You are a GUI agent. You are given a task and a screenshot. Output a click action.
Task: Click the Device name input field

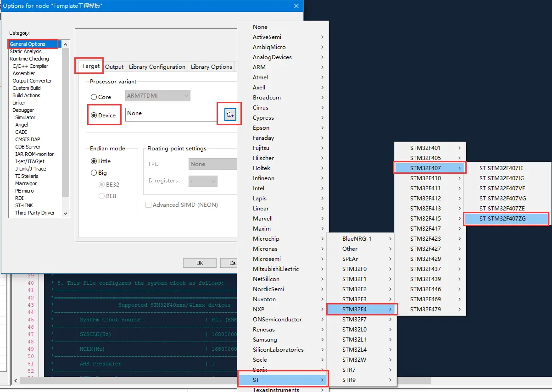[170, 115]
